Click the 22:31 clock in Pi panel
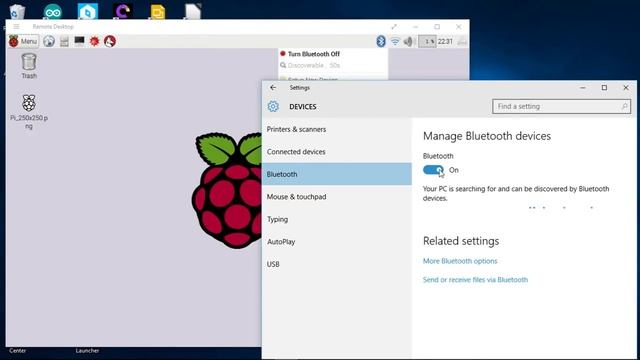 [445, 41]
